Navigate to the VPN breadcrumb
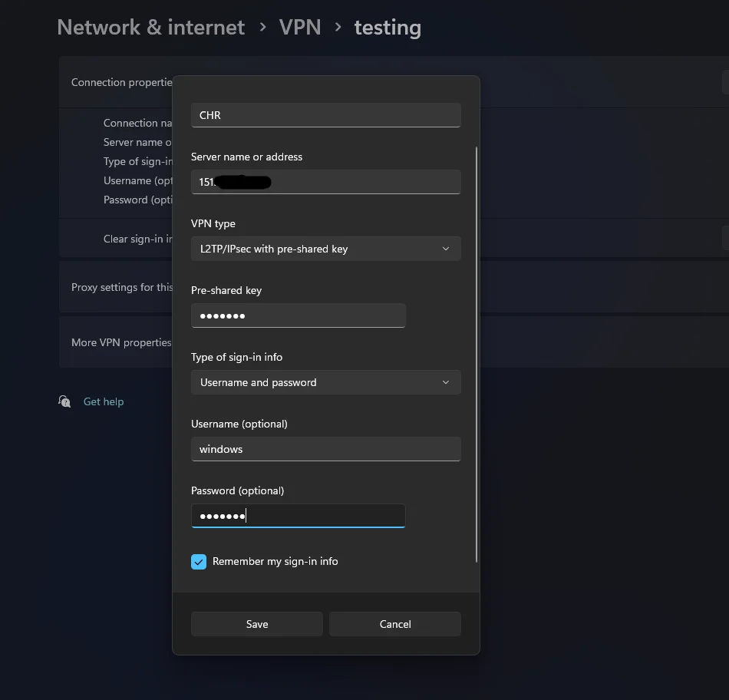 coord(300,28)
